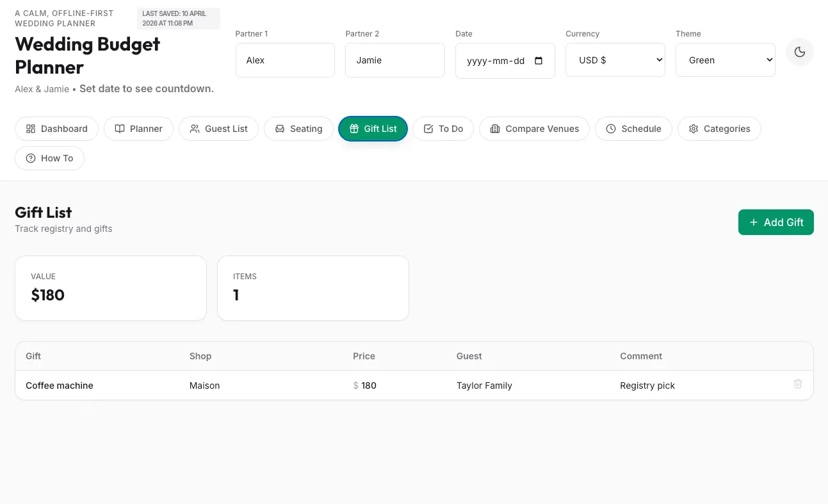
Task: Select the Guest List people icon
Action: pos(195,129)
